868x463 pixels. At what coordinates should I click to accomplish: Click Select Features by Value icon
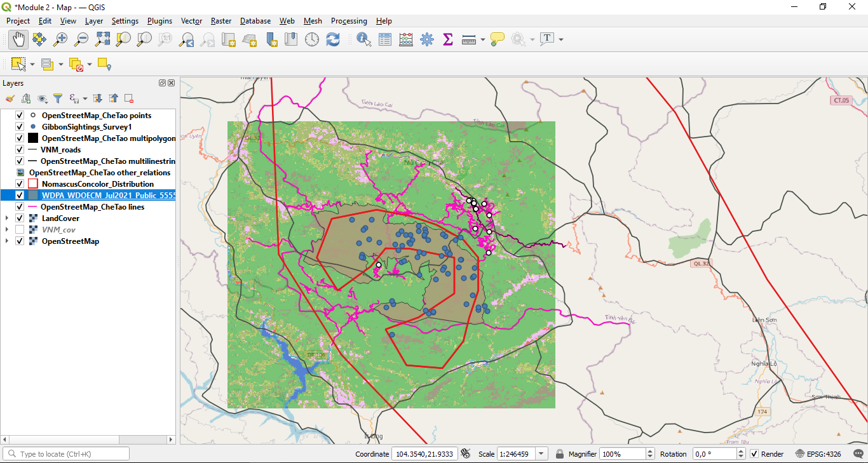click(x=47, y=64)
